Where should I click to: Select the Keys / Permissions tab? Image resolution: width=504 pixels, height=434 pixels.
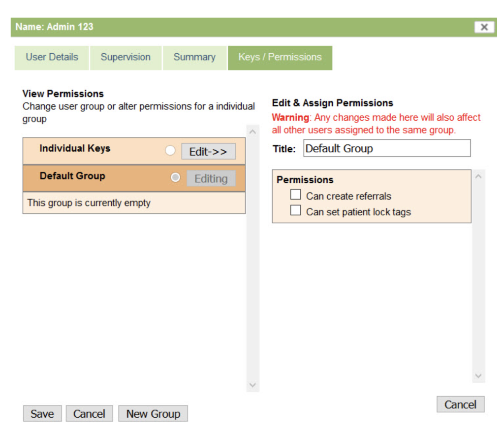point(280,57)
